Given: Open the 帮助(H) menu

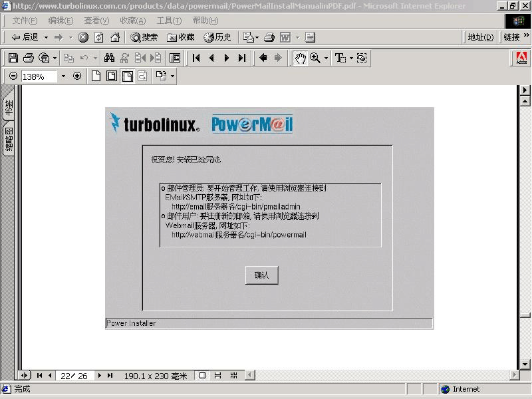Looking at the screenshot, I should coord(205,21).
